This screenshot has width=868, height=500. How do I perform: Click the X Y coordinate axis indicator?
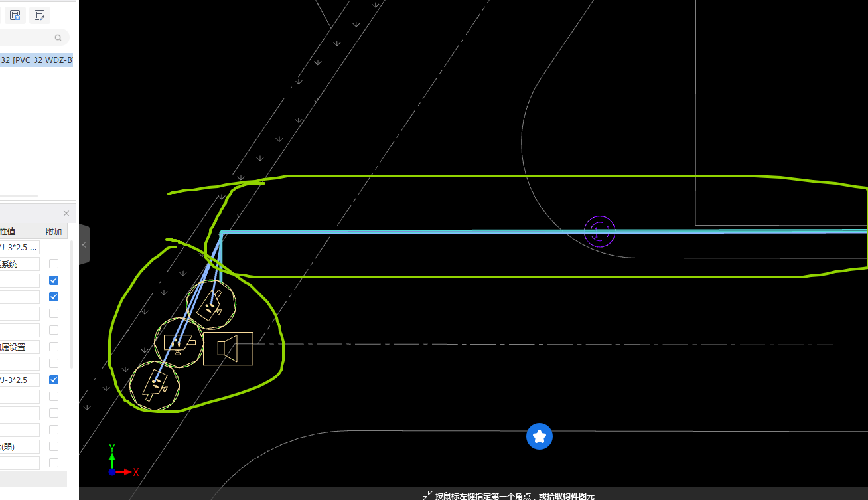(x=123, y=460)
